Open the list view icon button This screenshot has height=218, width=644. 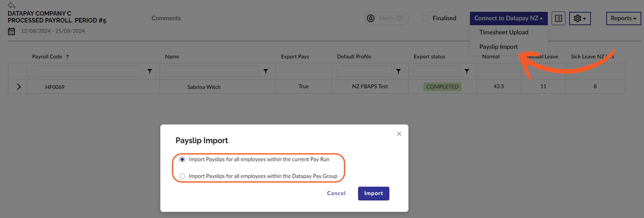(x=558, y=18)
